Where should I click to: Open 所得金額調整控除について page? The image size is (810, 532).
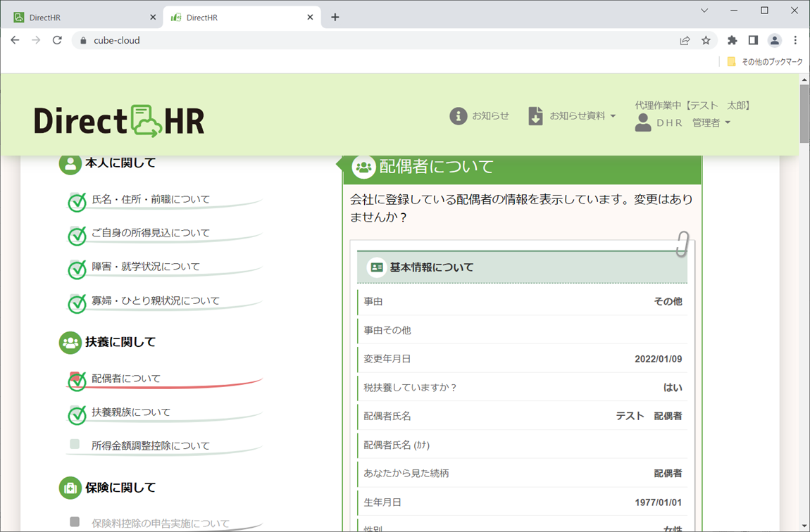click(151, 445)
